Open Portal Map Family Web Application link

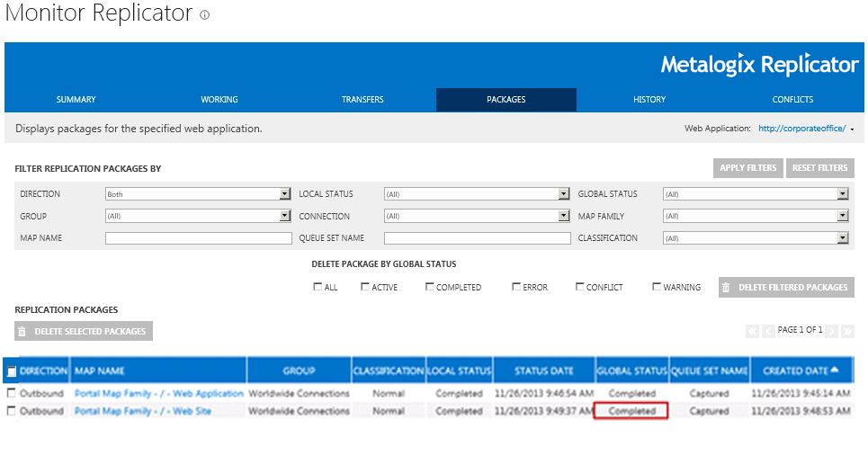[x=158, y=394]
